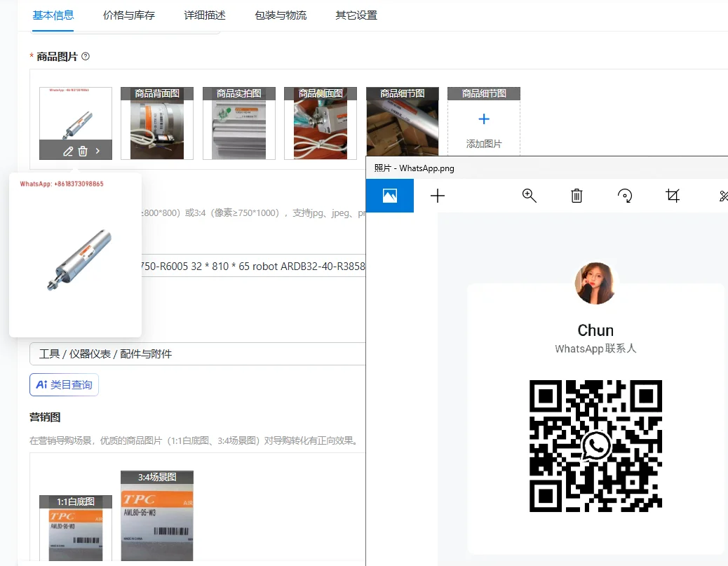This screenshot has width=728, height=566.
Task: Open the 价格与库存 tab
Action: click(128, 15)
